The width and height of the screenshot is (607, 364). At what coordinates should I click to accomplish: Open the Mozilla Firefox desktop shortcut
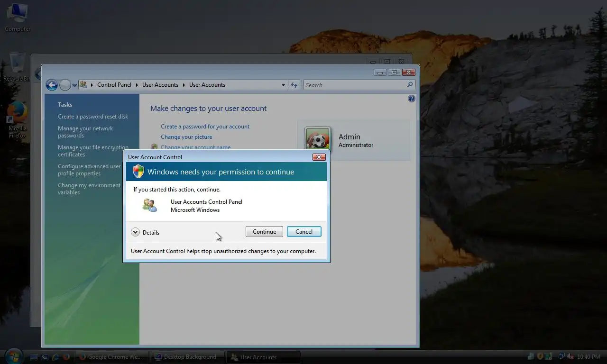point(18,120)
